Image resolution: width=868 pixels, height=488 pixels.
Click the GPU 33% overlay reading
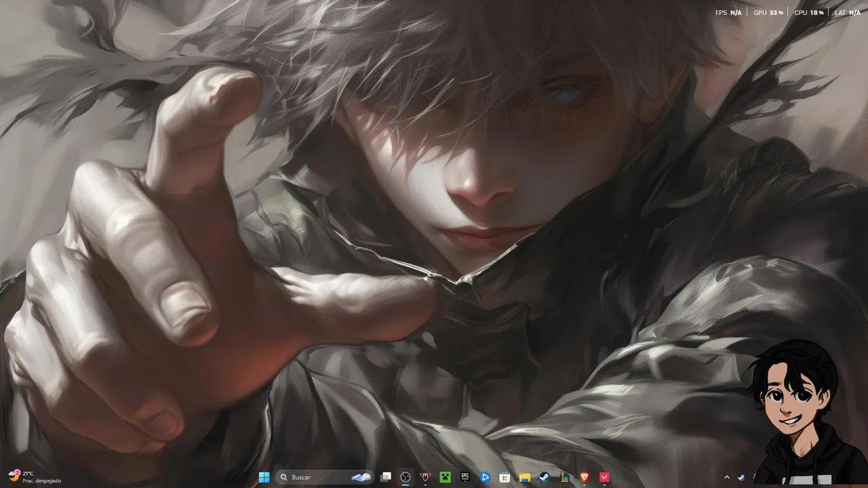pyautogui.click(x=768, y=13)
